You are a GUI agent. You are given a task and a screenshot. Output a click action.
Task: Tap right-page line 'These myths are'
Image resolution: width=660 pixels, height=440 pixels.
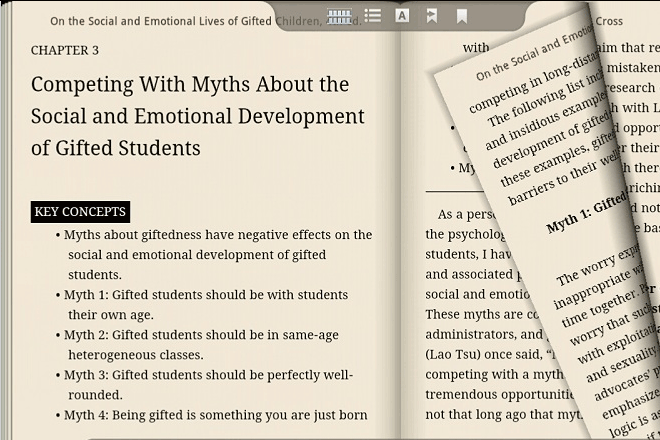(x=482, y=315)
